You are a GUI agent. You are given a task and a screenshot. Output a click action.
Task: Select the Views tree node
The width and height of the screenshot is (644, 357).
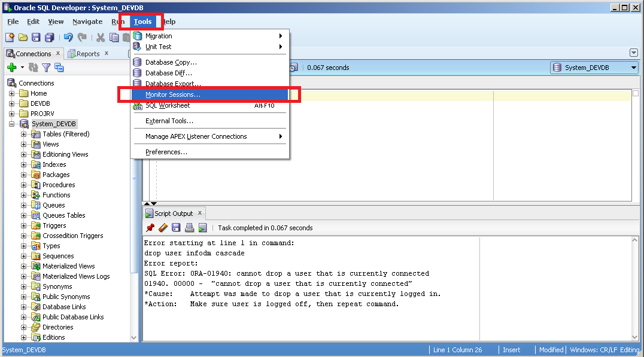coord(50,145)
